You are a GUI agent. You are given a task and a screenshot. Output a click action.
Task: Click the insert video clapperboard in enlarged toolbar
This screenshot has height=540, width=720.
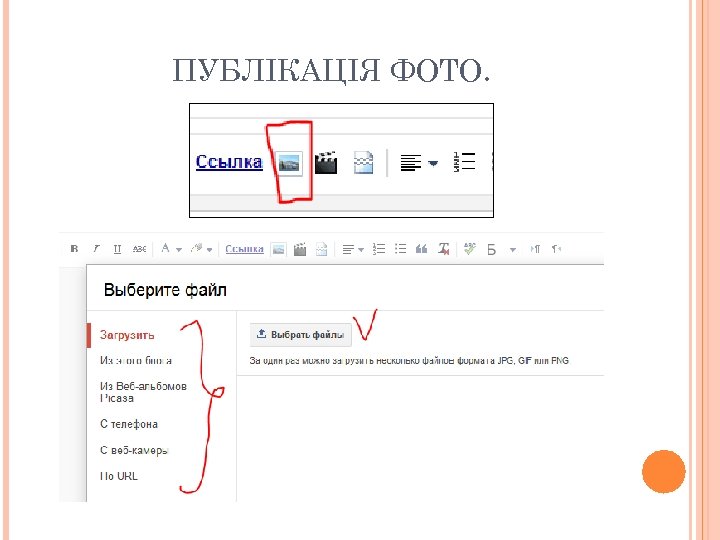pos(326,163)
